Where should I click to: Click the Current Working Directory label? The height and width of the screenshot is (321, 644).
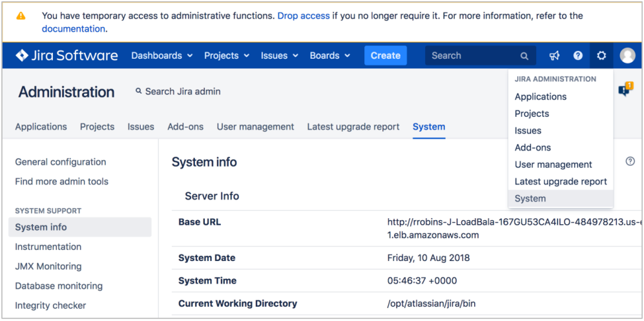pos(238,304)
